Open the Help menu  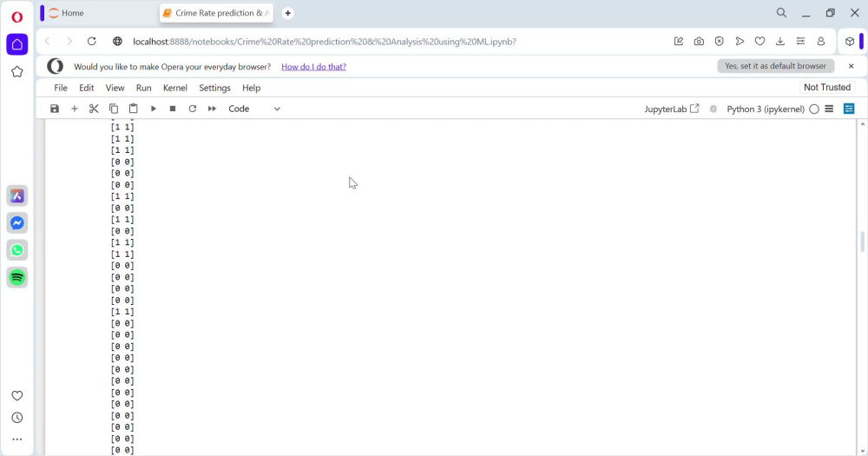[252, 88]
